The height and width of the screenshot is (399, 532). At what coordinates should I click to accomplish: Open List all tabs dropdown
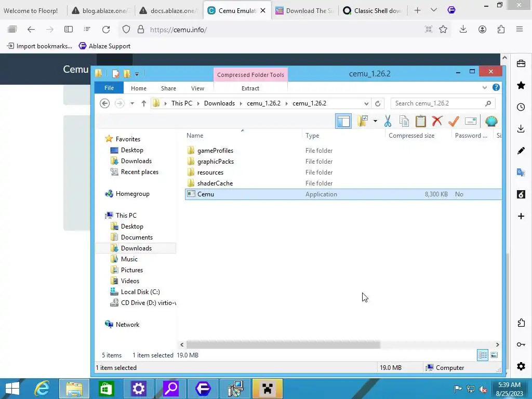tap(434, 10)
